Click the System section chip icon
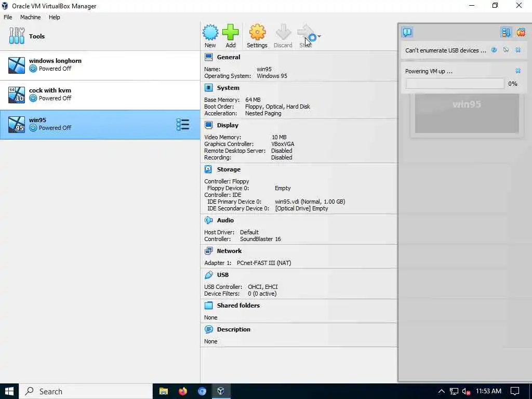Screen dimensions: 532x399 pos(209,88)
